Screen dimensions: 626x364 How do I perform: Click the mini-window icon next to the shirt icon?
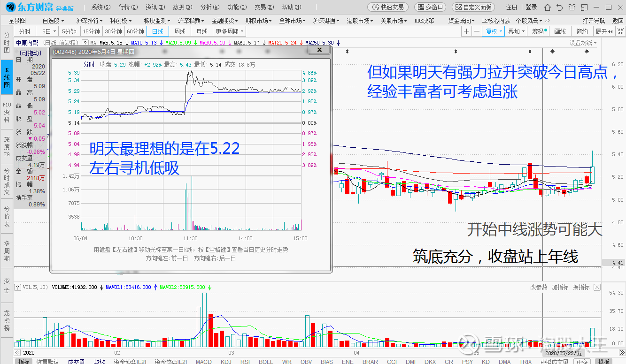pyautogui.click(x=583, y=7)
